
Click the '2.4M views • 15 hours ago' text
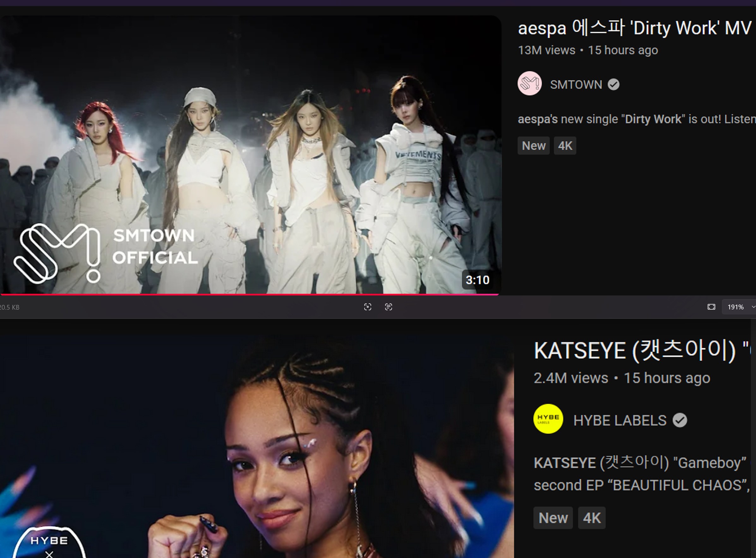[x=622, y=378]
